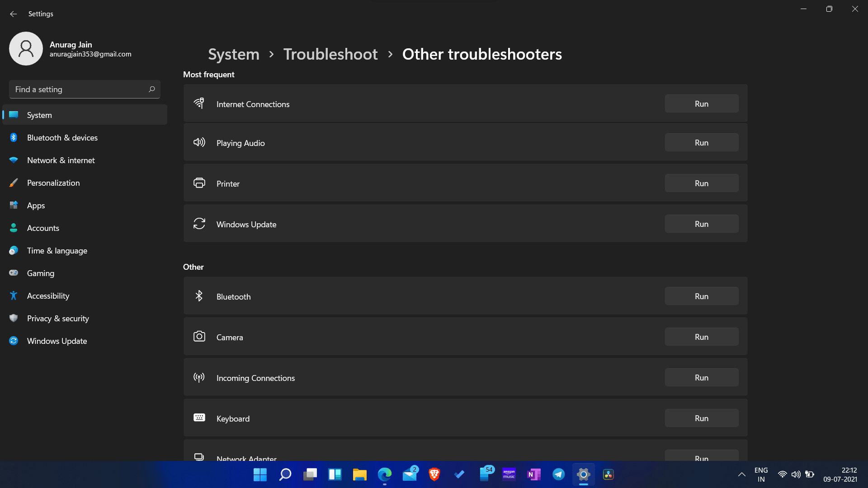Click the Accessibility sidebar icon
Image resolution: width=868 pixels, height=488 pixels.
tap(14, 296)
